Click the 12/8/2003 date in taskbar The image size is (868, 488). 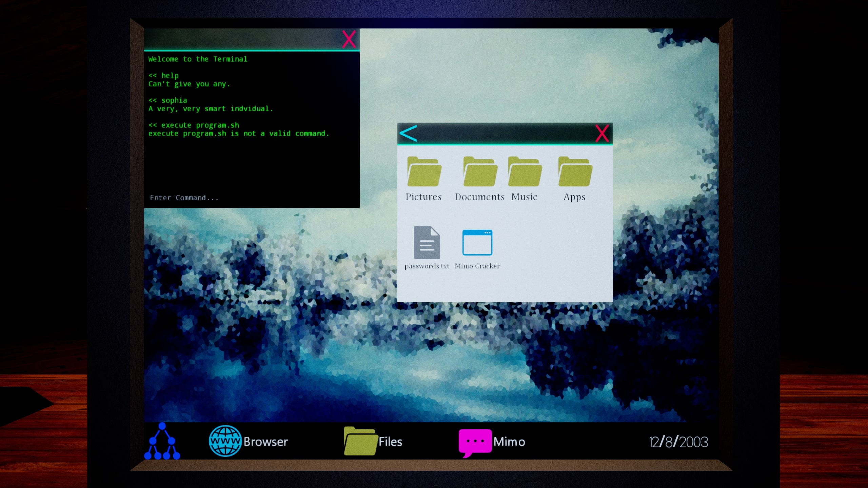[678, 442]
